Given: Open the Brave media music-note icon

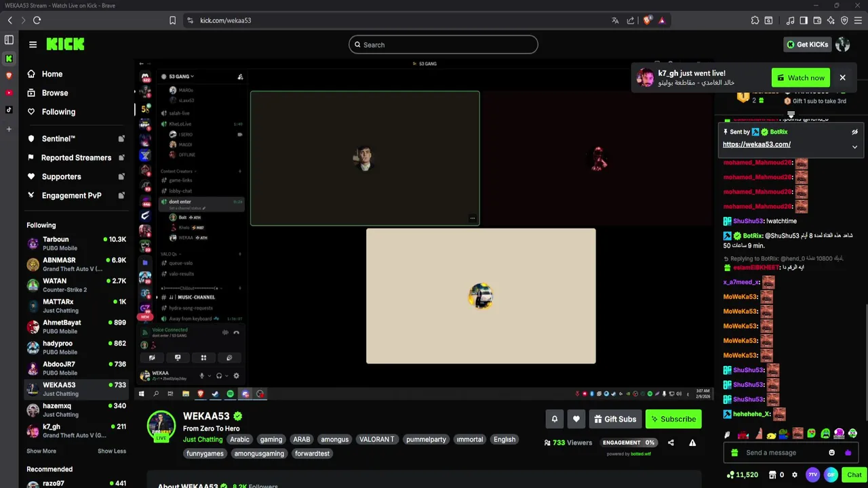Looking at the screenshot, I should tap(790, 20).
